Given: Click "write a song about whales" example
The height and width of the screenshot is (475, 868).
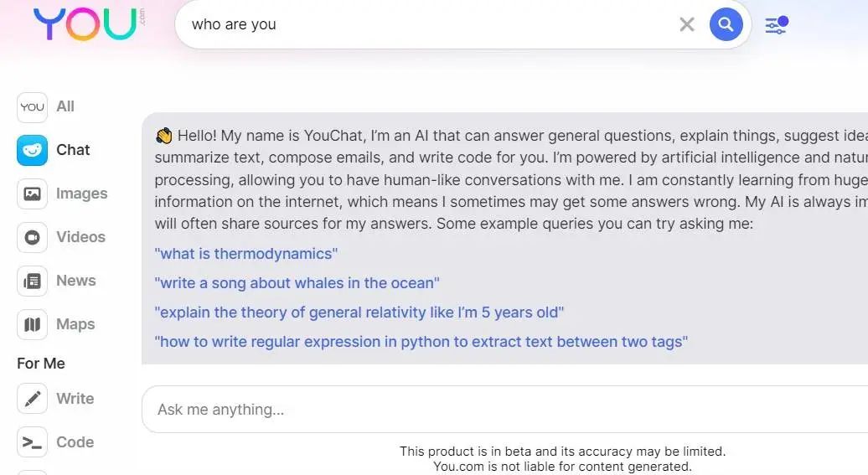Looking at the screenshot, I should [x=297, y=283].
